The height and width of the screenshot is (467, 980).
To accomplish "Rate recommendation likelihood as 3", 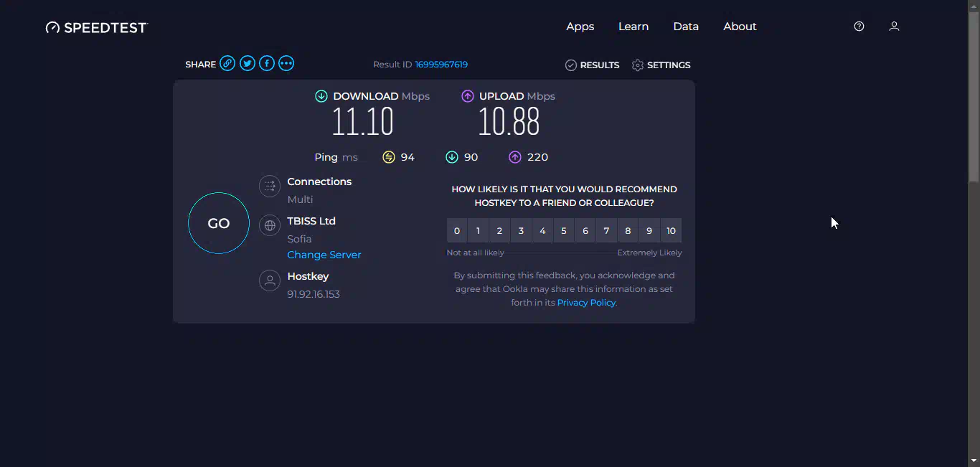I will pos(521,231).
